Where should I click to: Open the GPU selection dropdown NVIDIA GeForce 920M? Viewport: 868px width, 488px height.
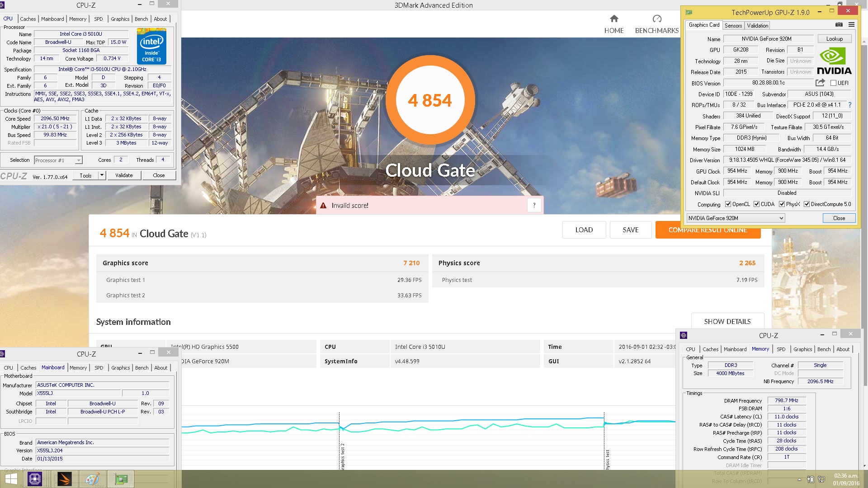pos(736,218)
